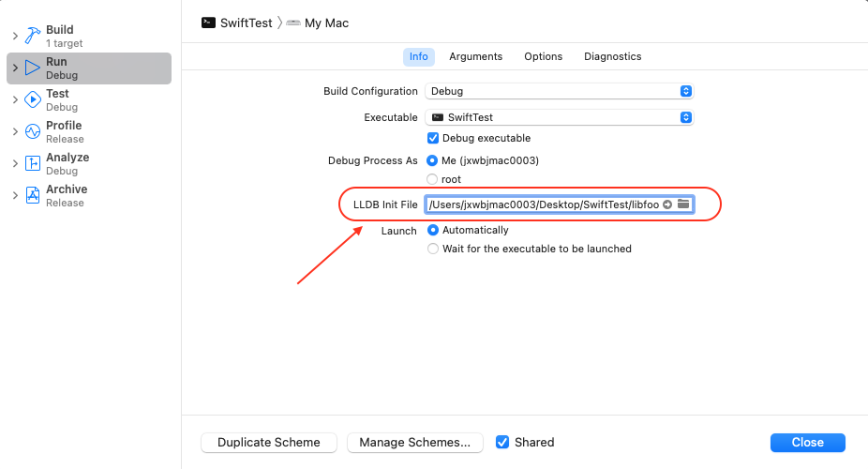Switch to the Diagnostics tab
This screenshot has height=469, width=868.
click(x=612, y=56)
